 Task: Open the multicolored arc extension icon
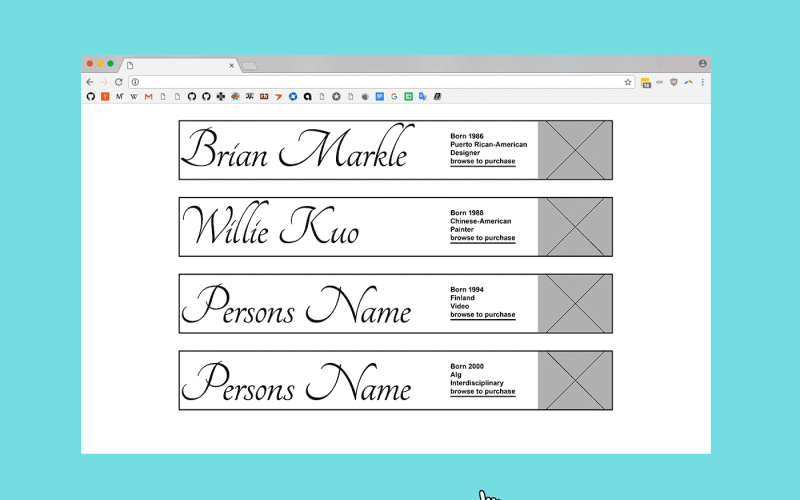(688, 82)
